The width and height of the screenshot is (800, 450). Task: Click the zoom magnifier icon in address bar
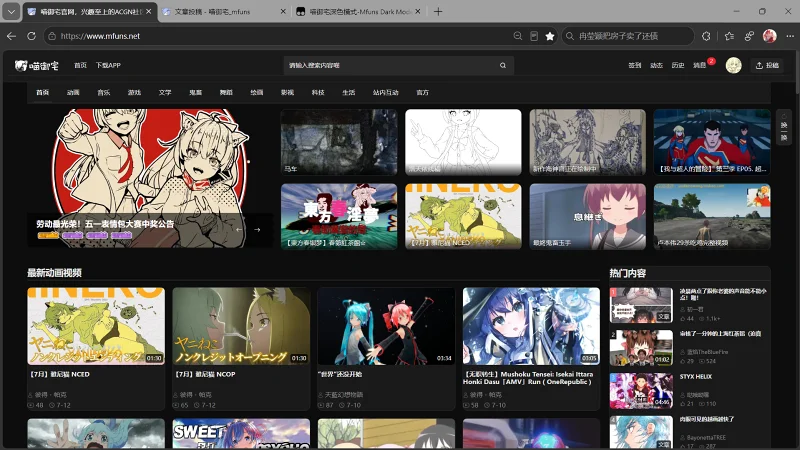click(x=517, y=36)
